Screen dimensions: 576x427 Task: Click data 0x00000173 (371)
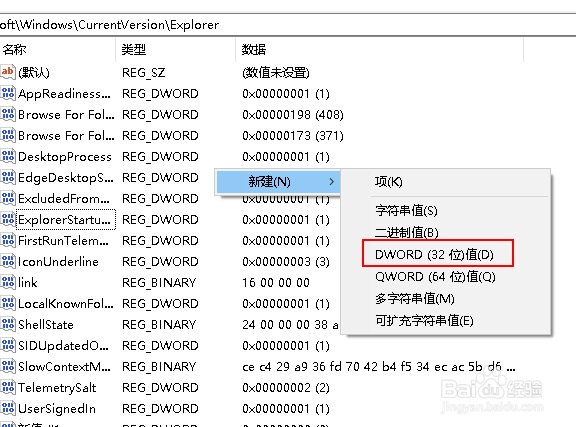pos(293,136)
